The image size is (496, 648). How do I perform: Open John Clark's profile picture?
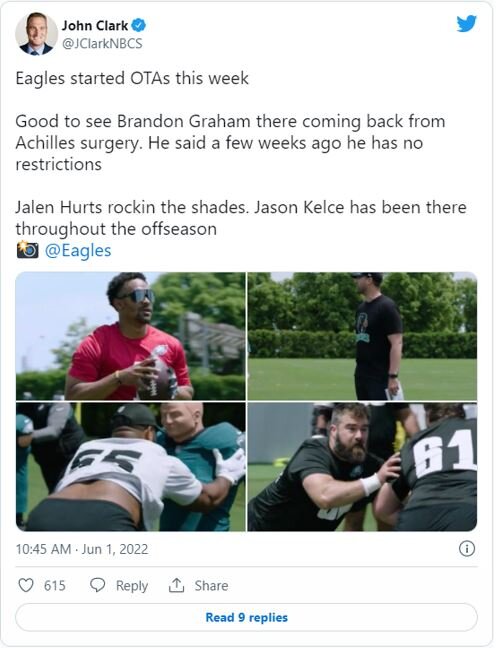(36, 33)
